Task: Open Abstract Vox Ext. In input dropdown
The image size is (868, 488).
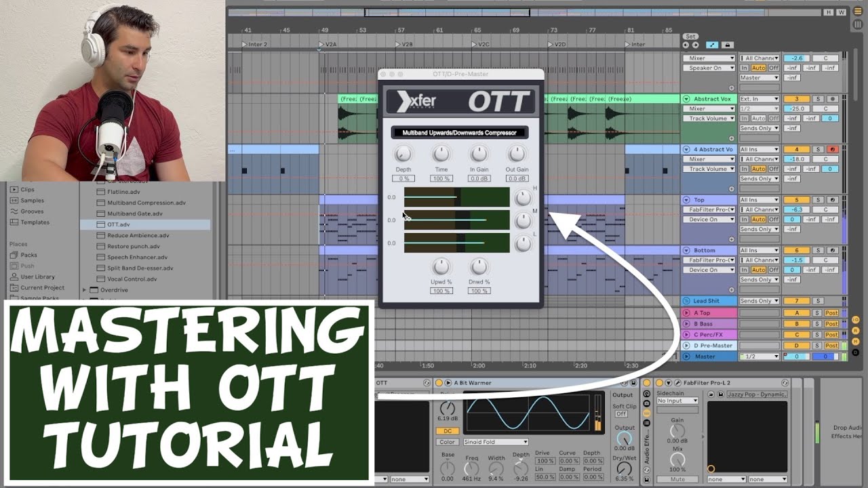Action: click(759, 99)
